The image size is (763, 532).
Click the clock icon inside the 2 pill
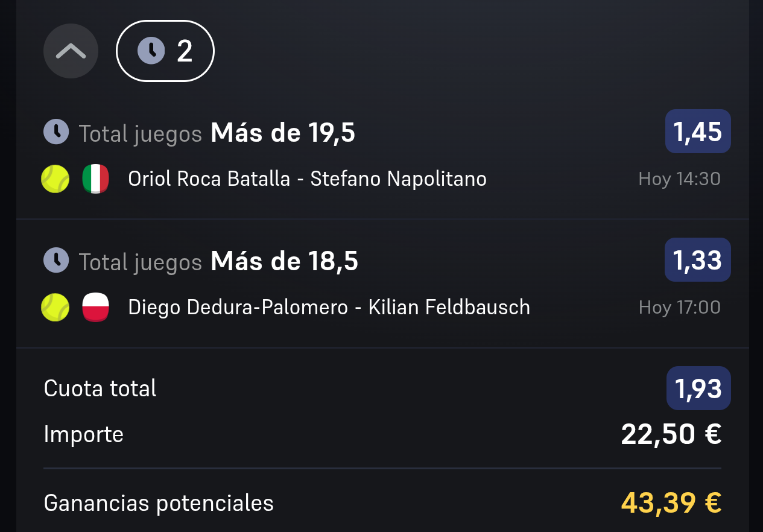tap(151, 51)
